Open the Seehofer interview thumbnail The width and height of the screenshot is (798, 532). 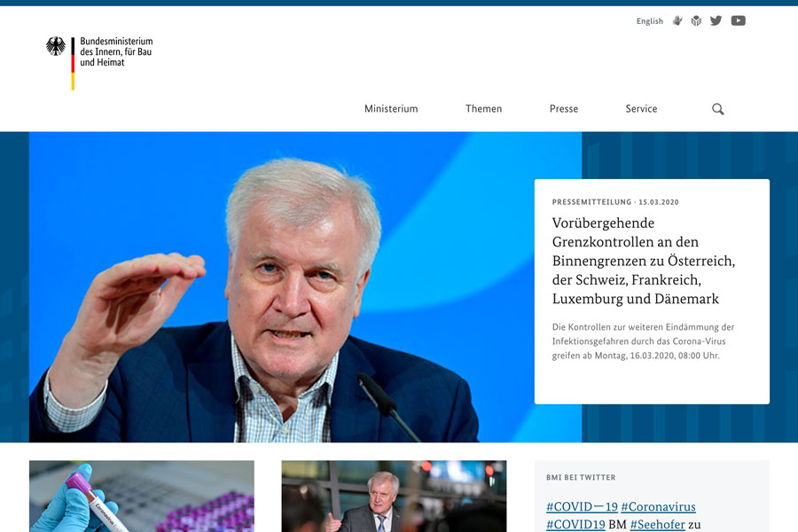(x=394, y=497)
